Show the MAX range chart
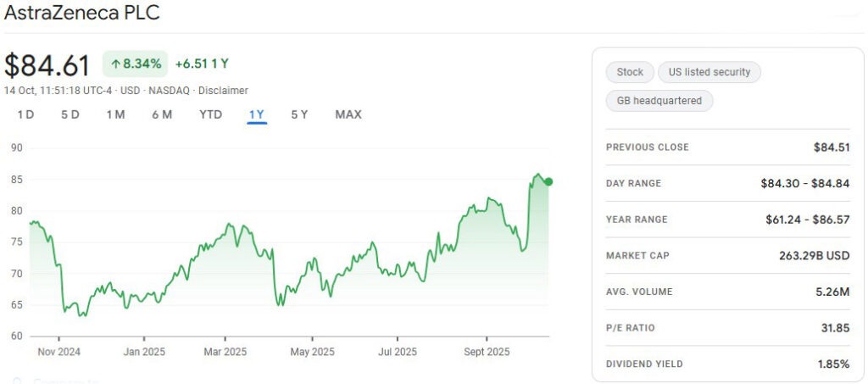 click(348, 114)
